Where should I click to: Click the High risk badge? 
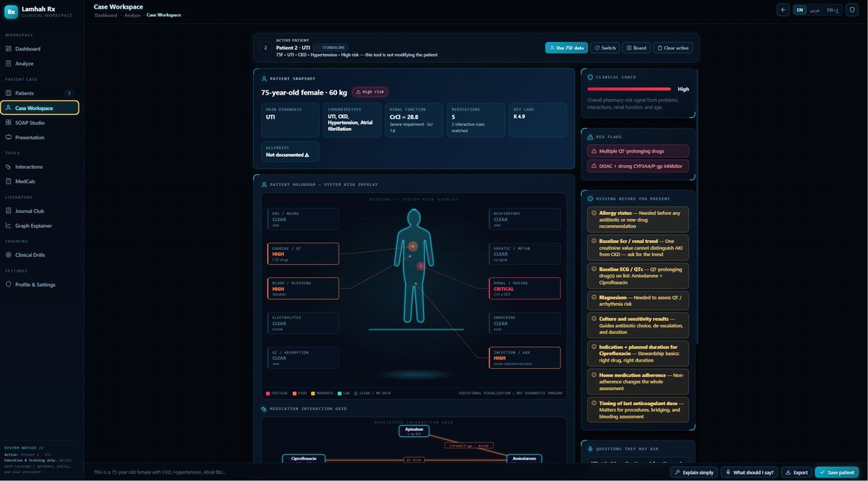[x=370, y=92]
